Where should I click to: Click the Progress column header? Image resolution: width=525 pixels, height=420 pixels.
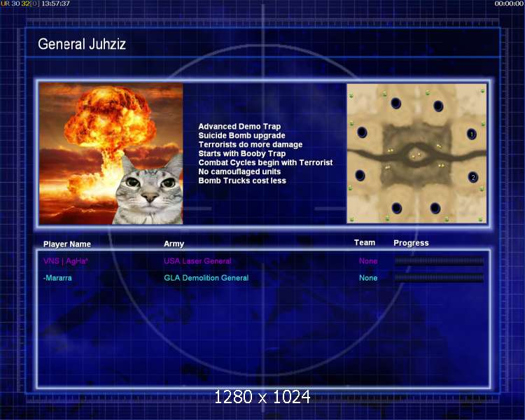411,243
